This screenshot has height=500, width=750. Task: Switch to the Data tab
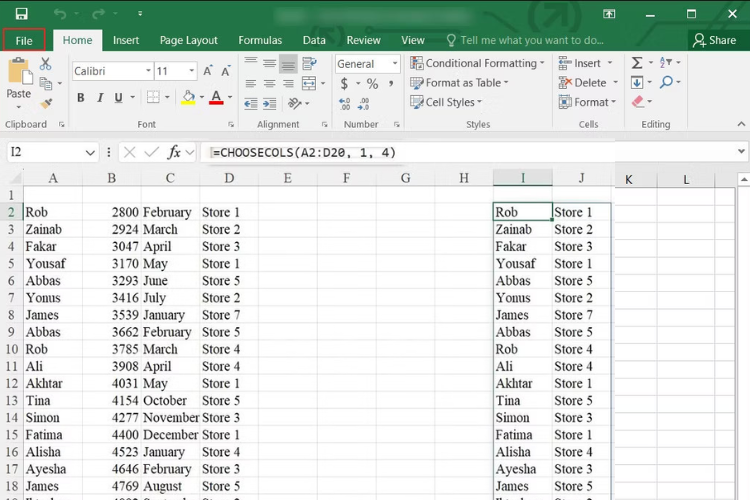314,40
